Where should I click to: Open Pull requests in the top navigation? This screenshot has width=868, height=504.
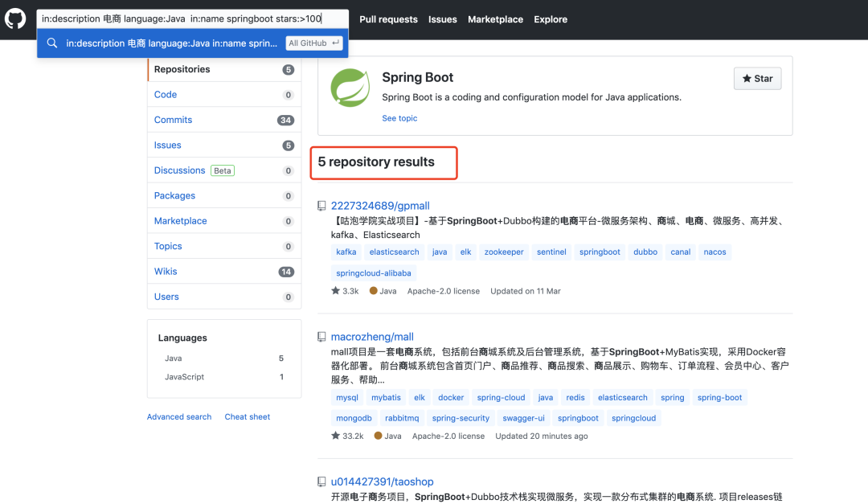(389, 19)
